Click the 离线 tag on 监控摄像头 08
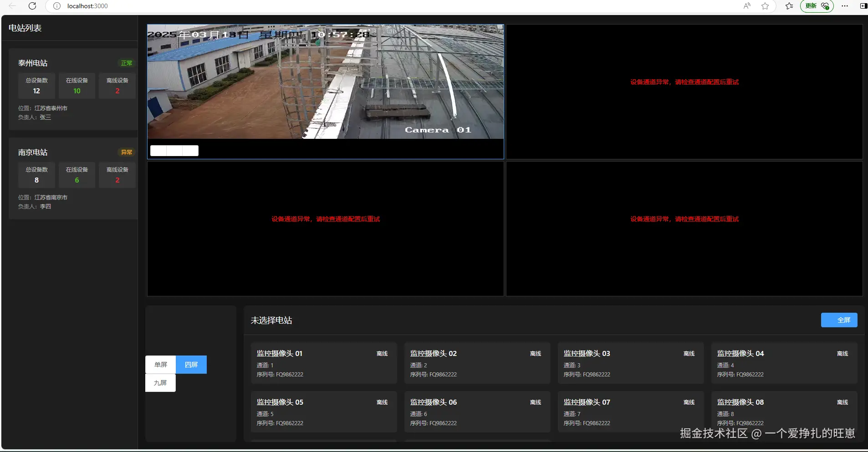This screenshot has height=452, width=868. (x=842, y=402)
